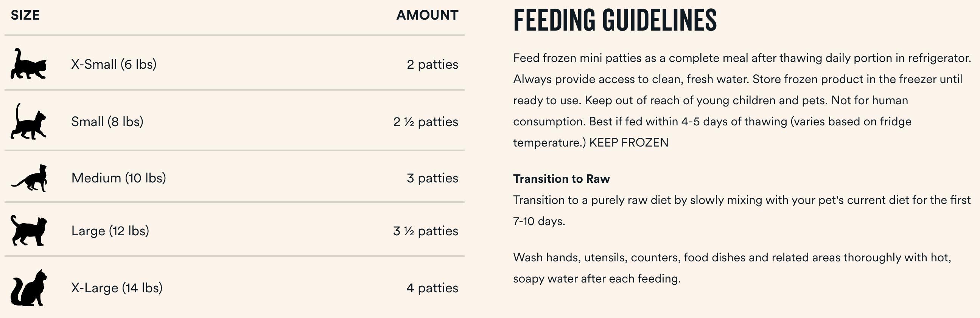The width and height of the screenshot is (980, 318).
Task: Select the Small (8 lbs) label
Action: pos(107,122)
